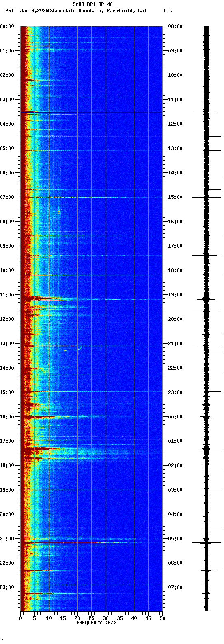Click "(Stockdale Mountain, Parkfield, Ca)" location text
This screenshot has width=224, height=644.
97,11
